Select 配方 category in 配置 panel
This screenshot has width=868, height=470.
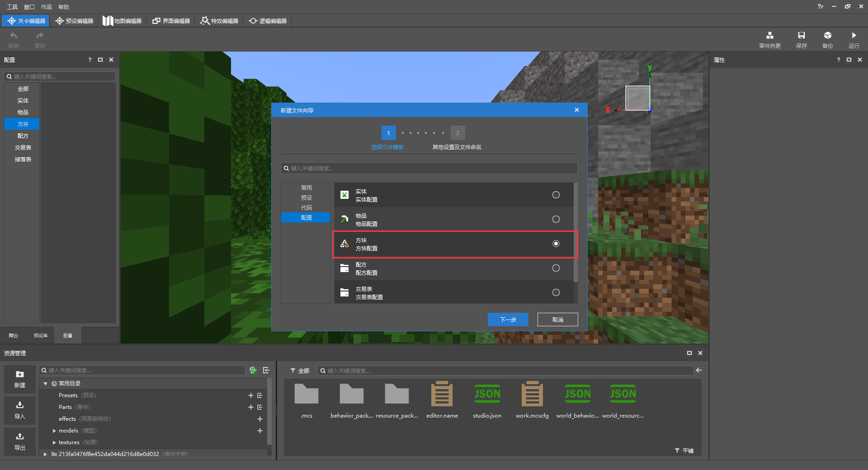23,136
